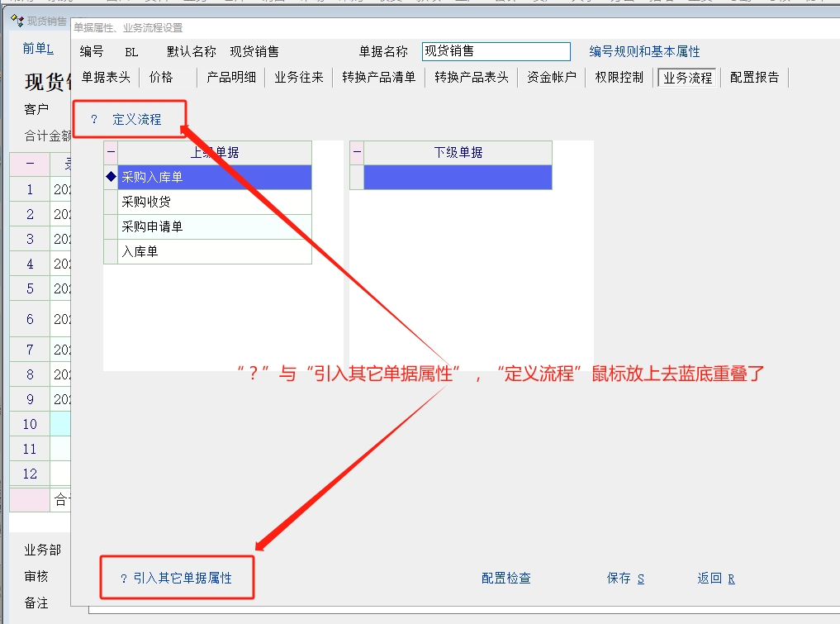Collapse the 下级单据 grid minus button
The image size is (840, 624).
(x=357, y=153)
